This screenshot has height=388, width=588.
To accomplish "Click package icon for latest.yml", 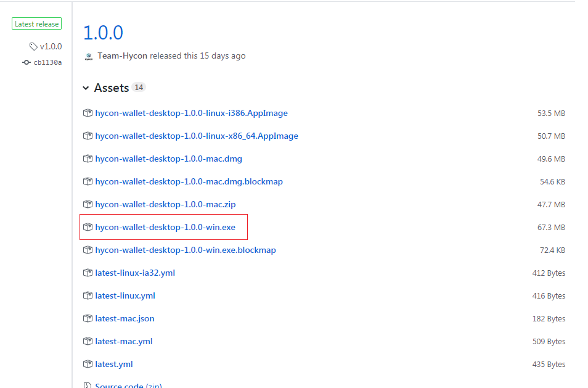I will click(88, 365).
